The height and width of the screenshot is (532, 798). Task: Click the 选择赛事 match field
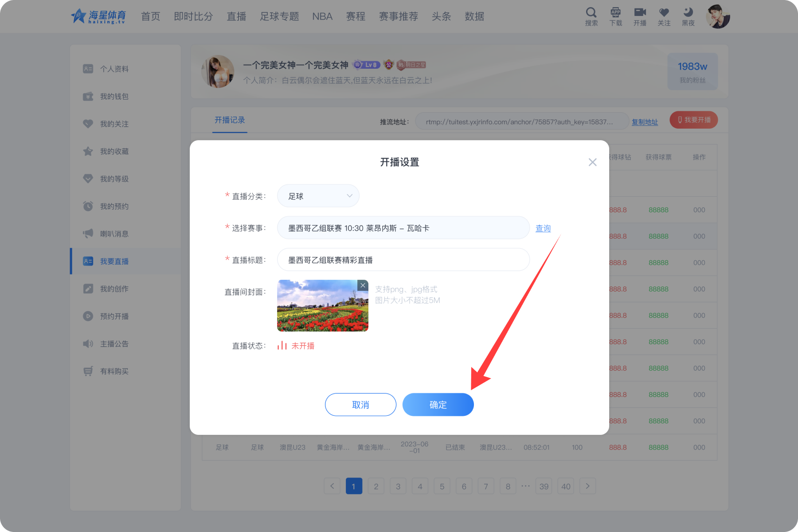[403, 228]
